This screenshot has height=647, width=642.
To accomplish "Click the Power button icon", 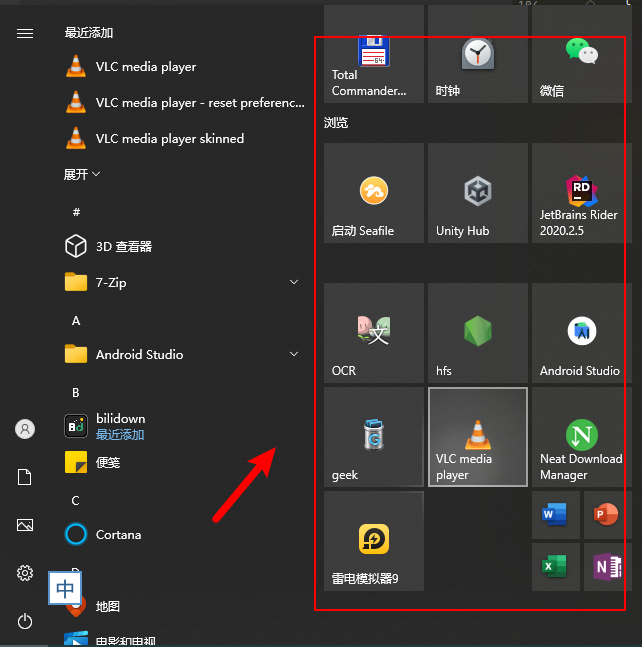I will point(25,621).
